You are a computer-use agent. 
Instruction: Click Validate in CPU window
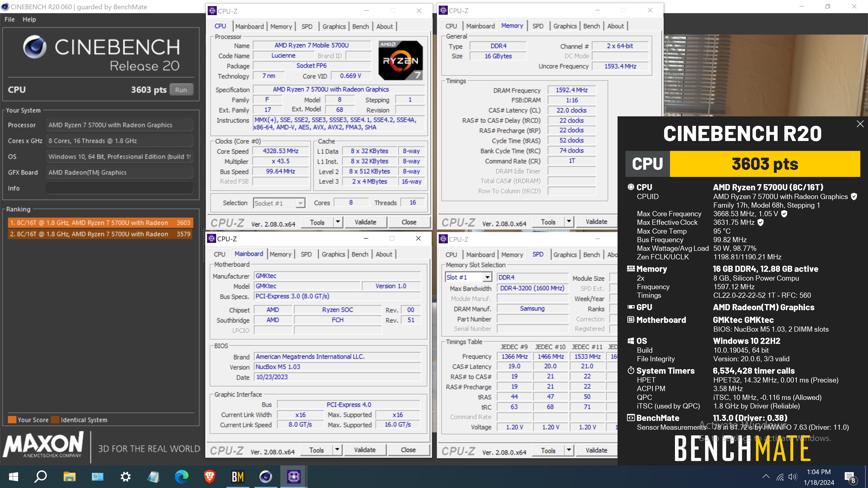click(x=365, y=222)
